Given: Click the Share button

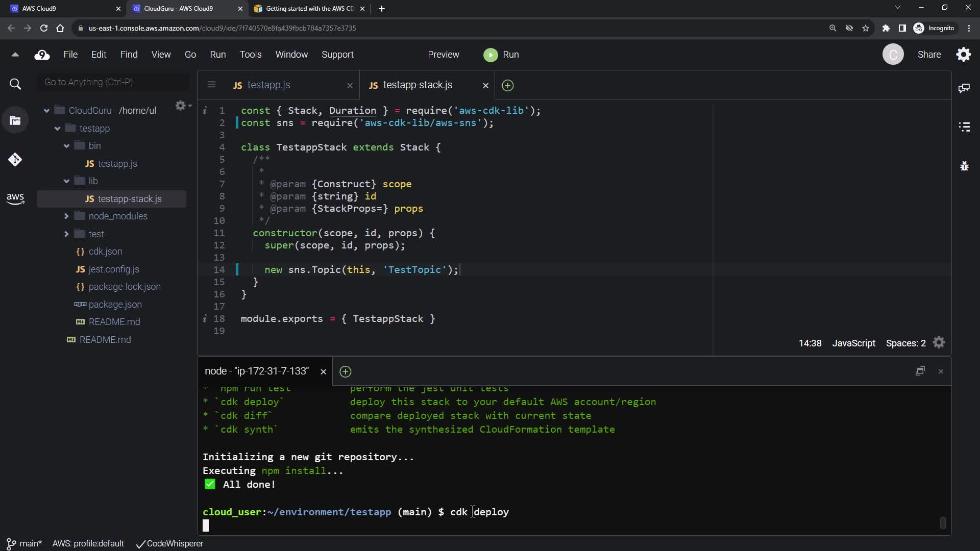Looking at the screenshot, I should 929,55.
